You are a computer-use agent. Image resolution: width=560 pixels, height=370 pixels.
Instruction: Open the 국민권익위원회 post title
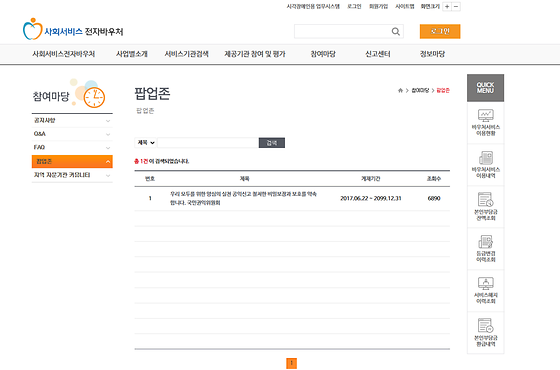[x=243, y=198]
